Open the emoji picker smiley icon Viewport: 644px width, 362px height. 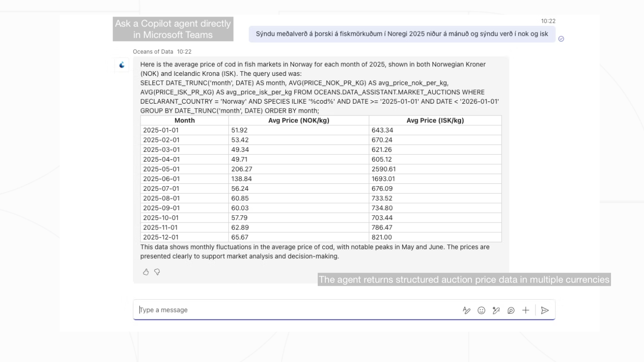pyautogui.click(x=481, y=310)
